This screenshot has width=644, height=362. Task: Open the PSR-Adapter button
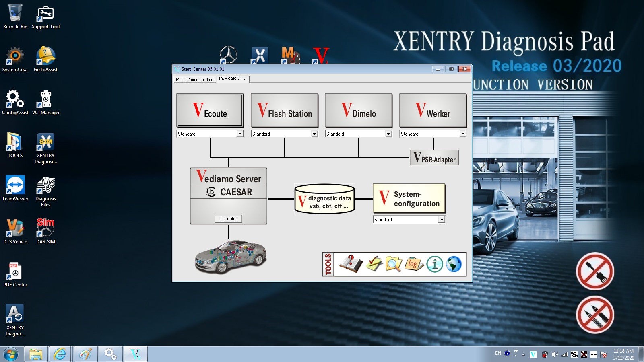(x=434, y=158)
